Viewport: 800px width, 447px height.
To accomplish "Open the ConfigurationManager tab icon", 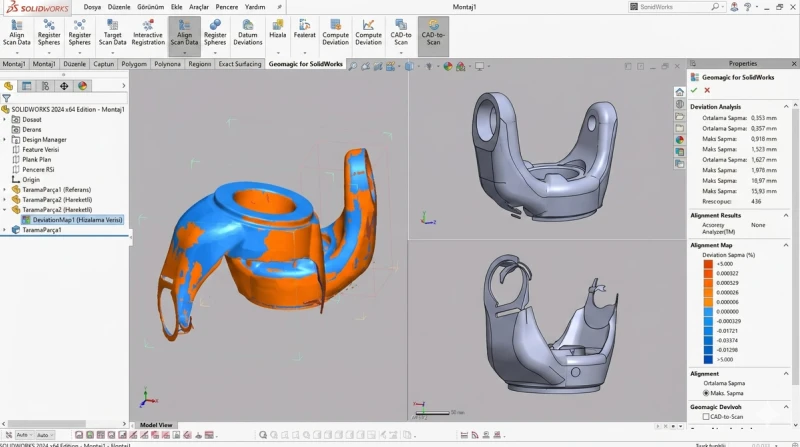I will [45, 86].
